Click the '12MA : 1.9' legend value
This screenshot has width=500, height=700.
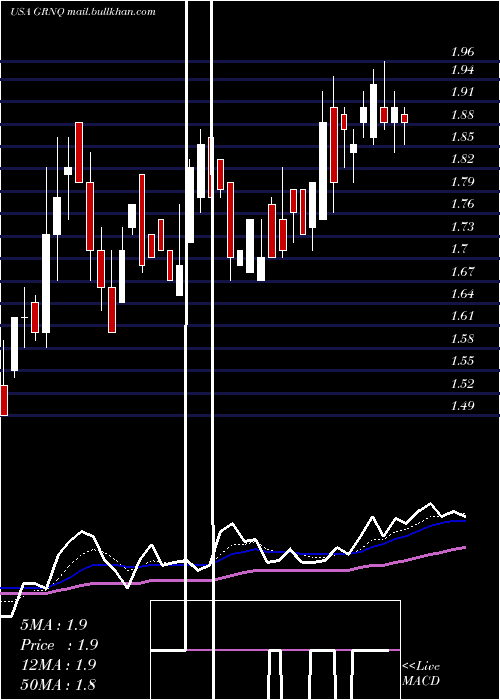58,664
